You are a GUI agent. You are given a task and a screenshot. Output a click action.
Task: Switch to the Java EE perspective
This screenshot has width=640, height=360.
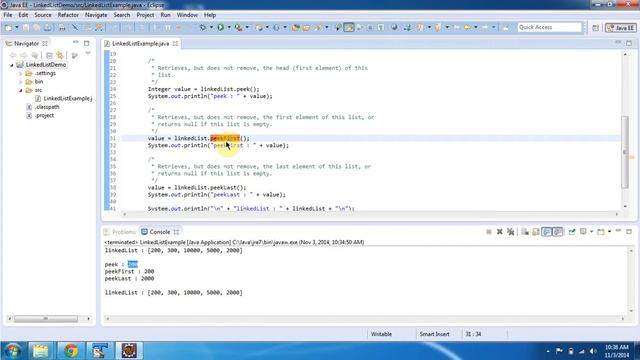(620, 28)
